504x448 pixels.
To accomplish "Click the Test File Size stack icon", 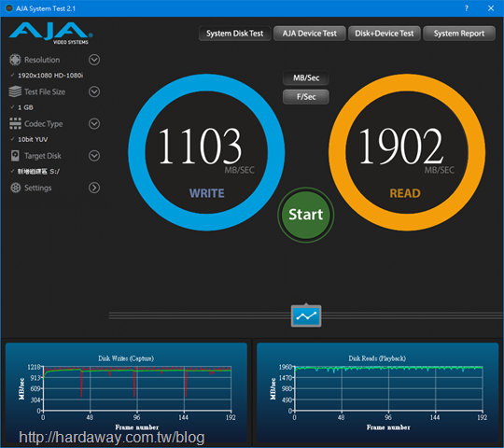I will click(x=15, y=91).
